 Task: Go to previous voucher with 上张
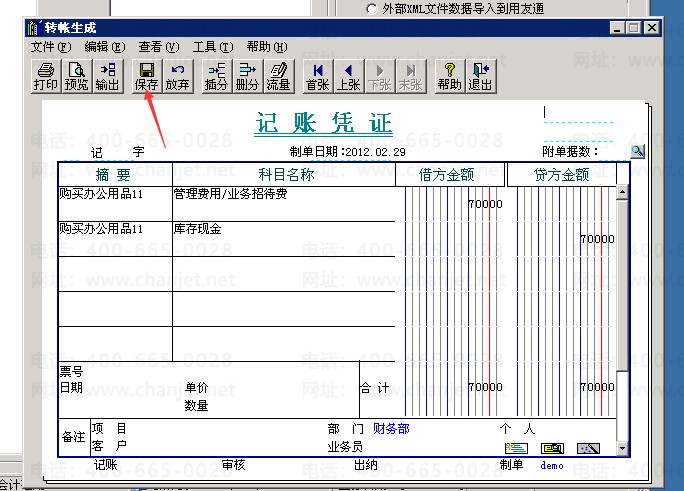(349, 76)
